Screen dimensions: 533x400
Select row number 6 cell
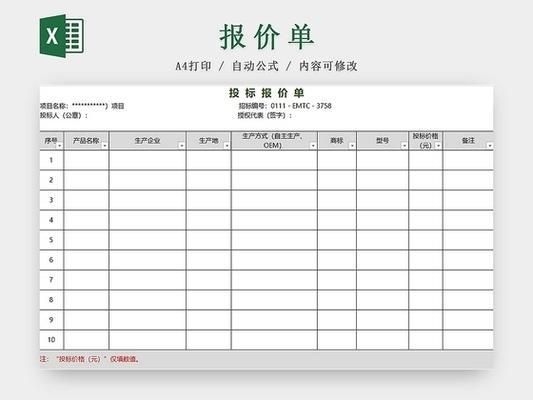[51, 260]
